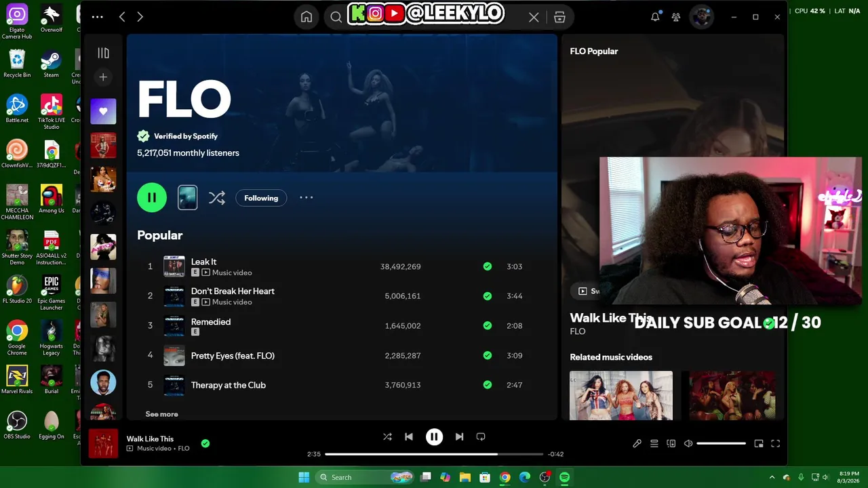Play Remedied from the Popular list
868x488 pixels.
[211, 322]
